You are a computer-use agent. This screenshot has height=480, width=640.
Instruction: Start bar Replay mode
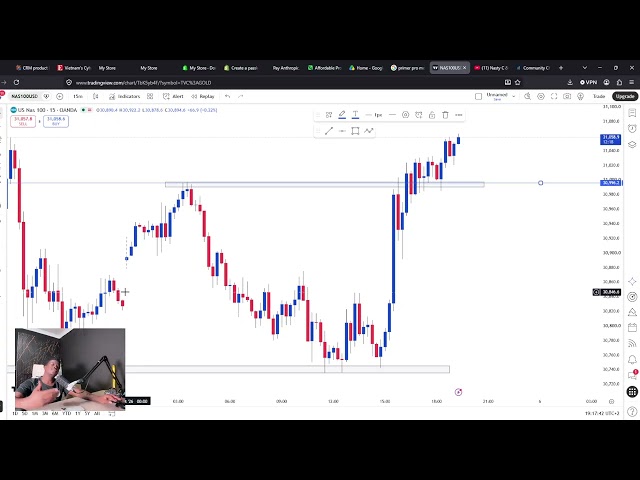(203, 96)
